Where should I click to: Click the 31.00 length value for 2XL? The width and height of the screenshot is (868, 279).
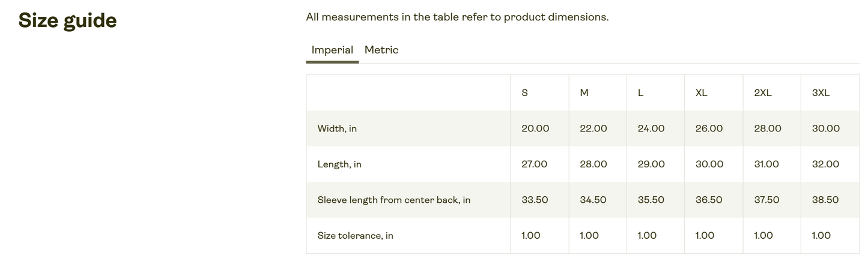(x=766, y=164)
